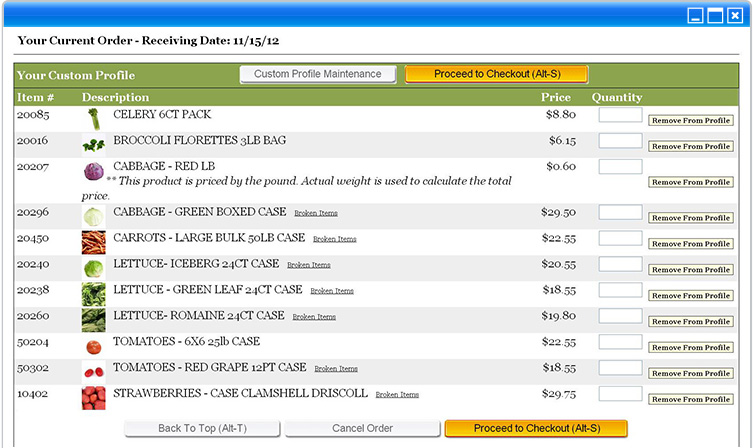The height and width of the screenshot is (448, 753).
Task: Click the celery product image icon
Action: 93,119
